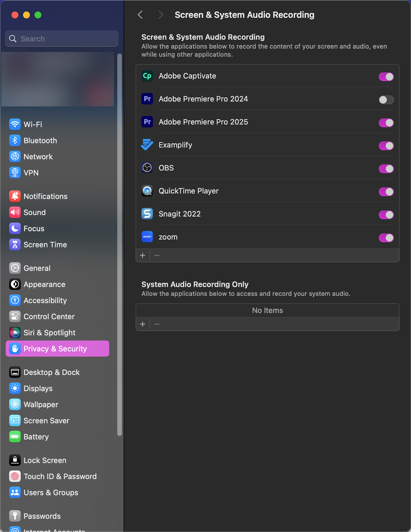Click the Adobe Premiere Pro 2024 icon
Screen dimensions: 411x532
tap(147, 99)
